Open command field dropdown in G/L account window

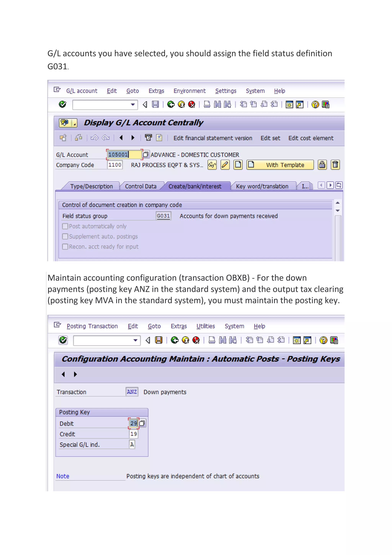coord(133,105)
